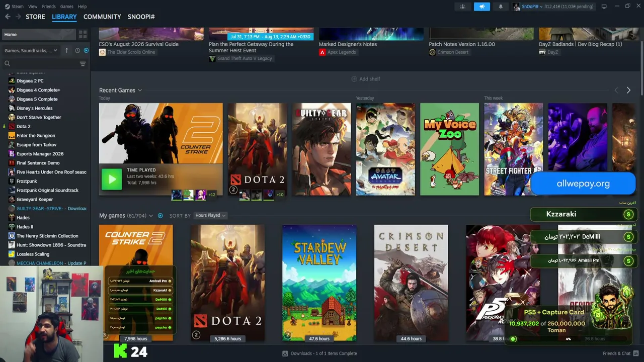Click the Enter the Gungeon sidebar icon
Screen dimensions: 644x362
point(12,135)
